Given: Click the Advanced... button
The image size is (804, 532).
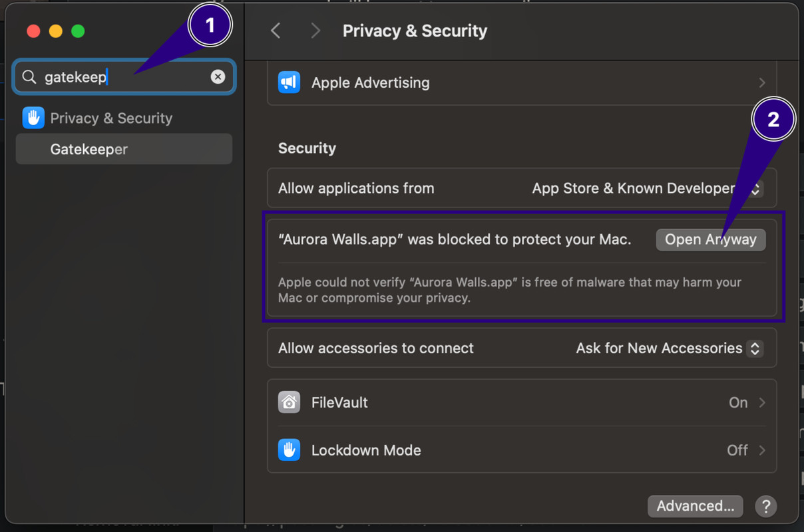Looking at the screenshot, I should tap(696, 506).
